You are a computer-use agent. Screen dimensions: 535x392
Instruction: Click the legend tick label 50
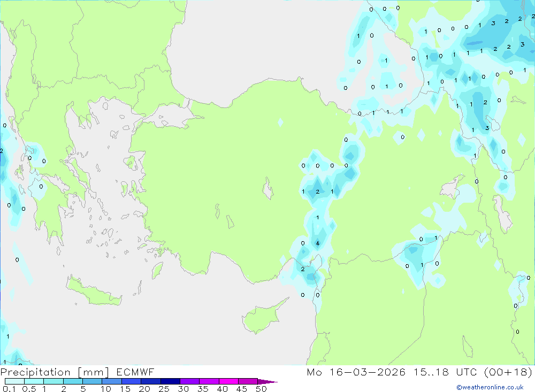pos(261,389)
